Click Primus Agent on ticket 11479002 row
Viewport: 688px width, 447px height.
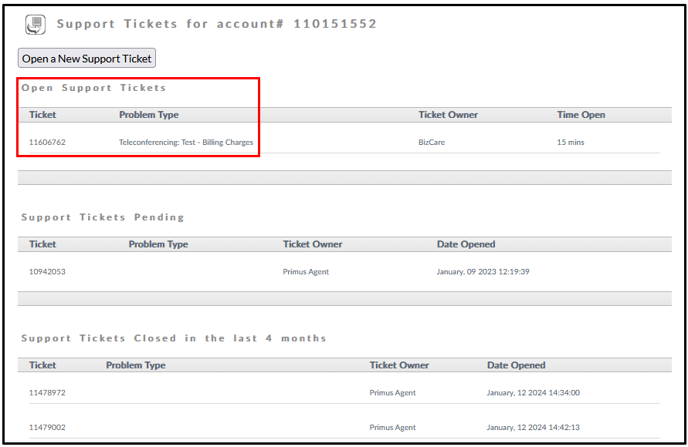[x=392, y=427]
